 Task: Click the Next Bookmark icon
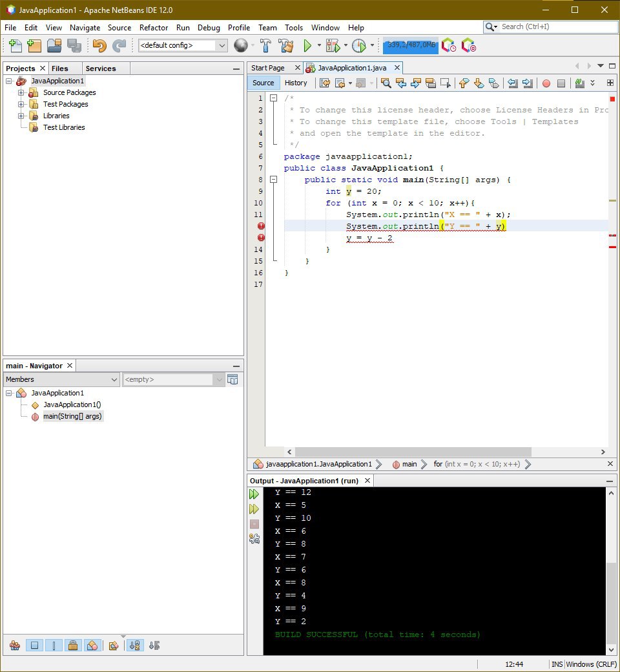[479, 83]
